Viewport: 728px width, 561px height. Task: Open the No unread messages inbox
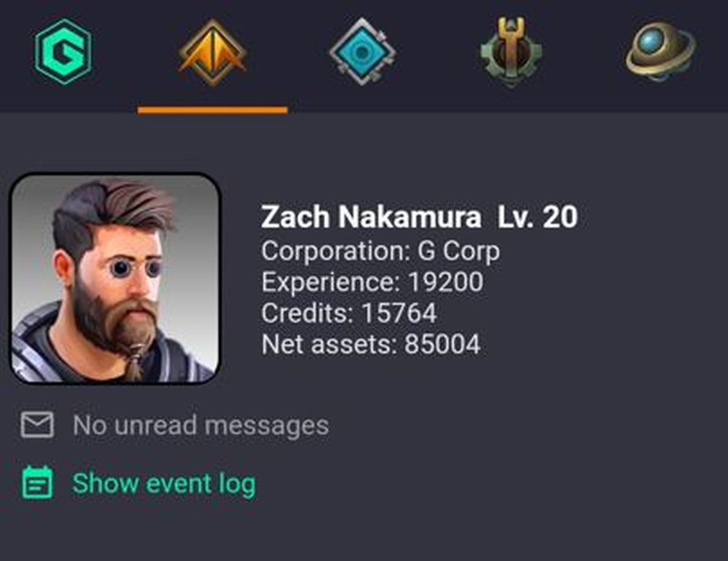(201, 425)
